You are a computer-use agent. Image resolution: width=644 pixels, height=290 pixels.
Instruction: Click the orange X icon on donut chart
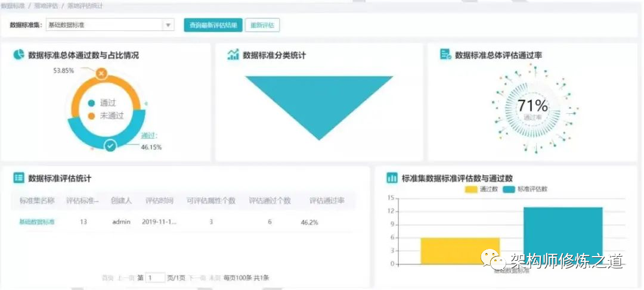pos(101,74)
